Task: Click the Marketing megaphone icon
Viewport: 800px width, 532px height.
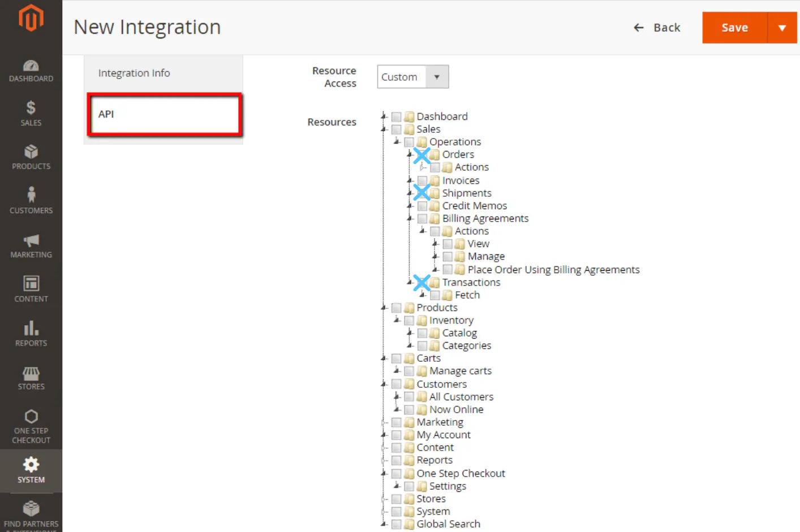Action: (31, 245)
